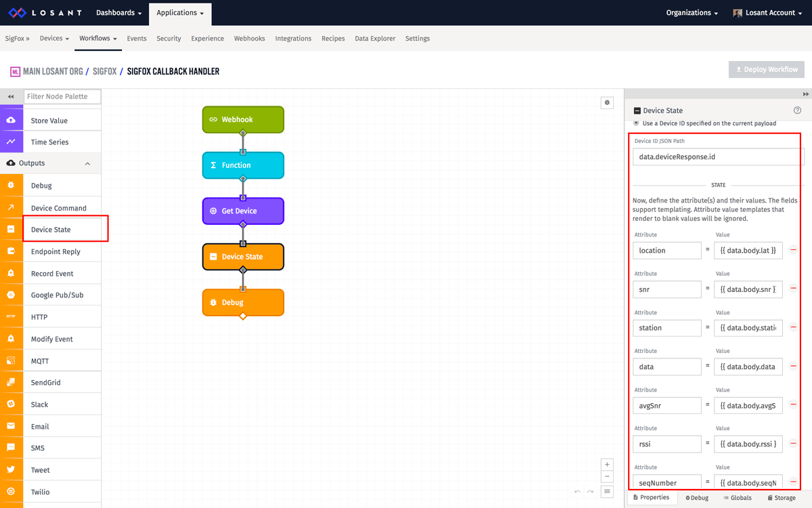Pick the MQTT node icon
This screenshot has width=812, height=508.
tap(11, 361)
